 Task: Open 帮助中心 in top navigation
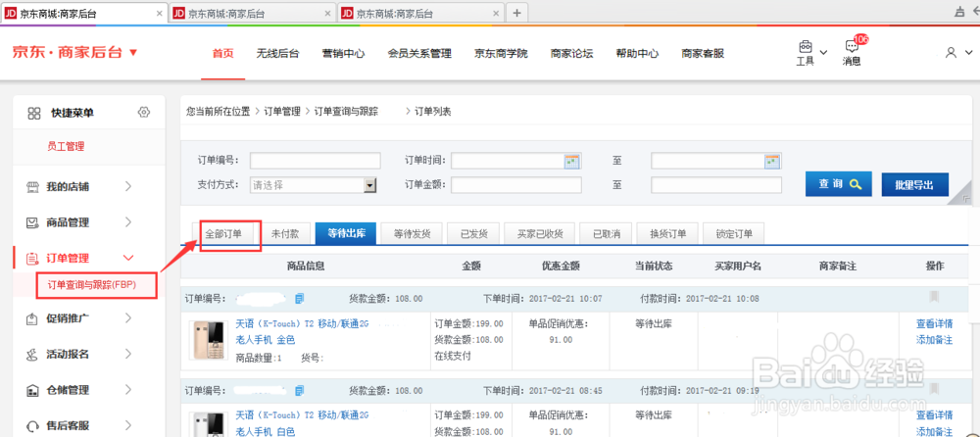[x=637, y=54]
